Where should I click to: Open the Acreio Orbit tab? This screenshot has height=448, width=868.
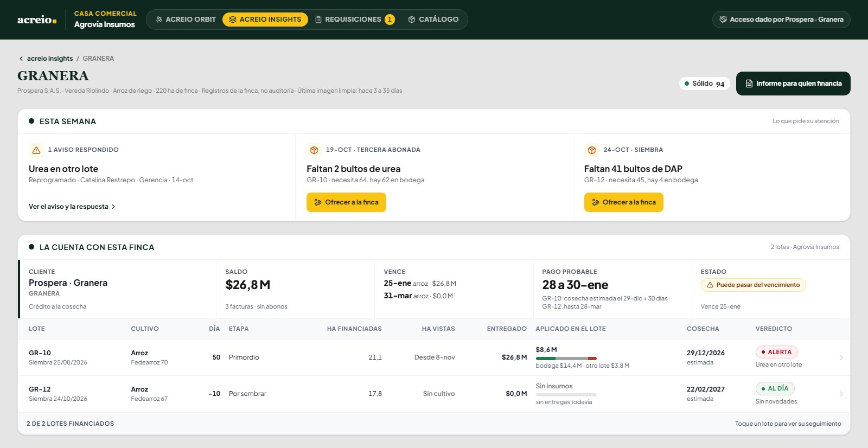point(186,20)
